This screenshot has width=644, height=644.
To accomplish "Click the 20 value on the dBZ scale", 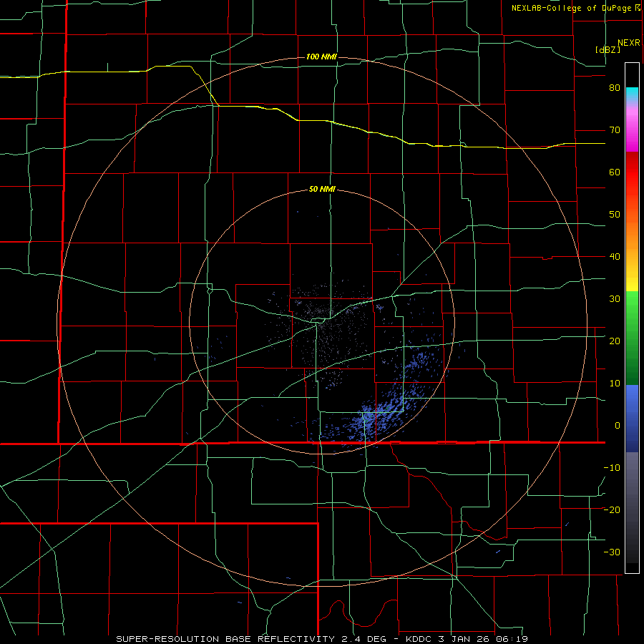I will 615,341.
